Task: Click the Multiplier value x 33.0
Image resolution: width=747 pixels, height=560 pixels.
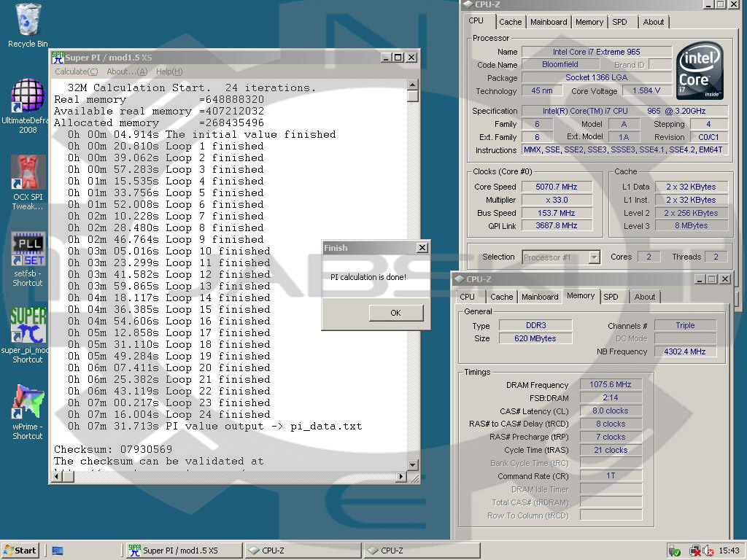Action: (557, 200)
